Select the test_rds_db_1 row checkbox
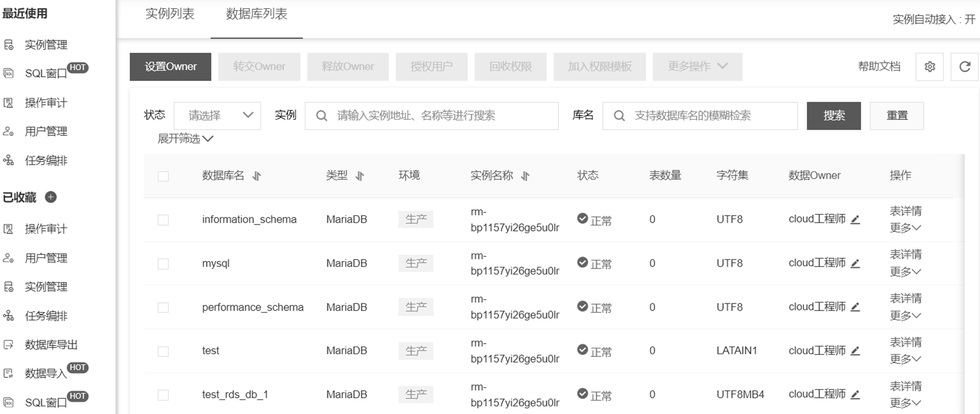This screenshot has height=414, width=980. (163, 395)
